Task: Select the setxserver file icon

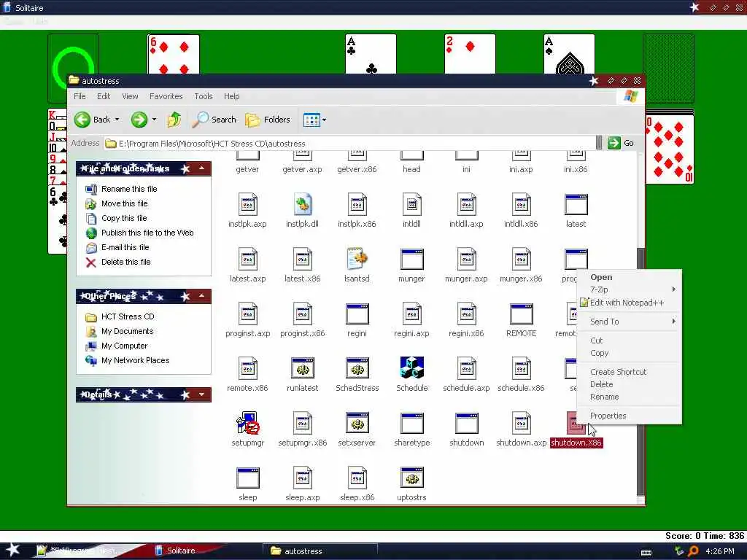Action: (x=357, y=423)
